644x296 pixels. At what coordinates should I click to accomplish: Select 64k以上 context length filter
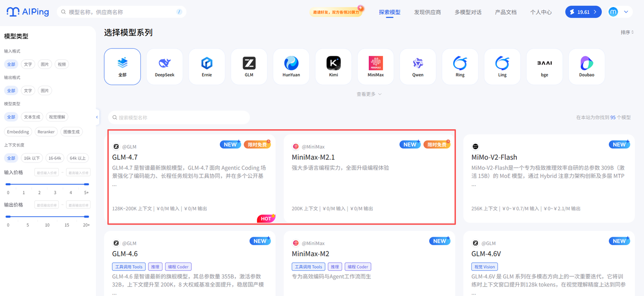[x=77, y=158]
